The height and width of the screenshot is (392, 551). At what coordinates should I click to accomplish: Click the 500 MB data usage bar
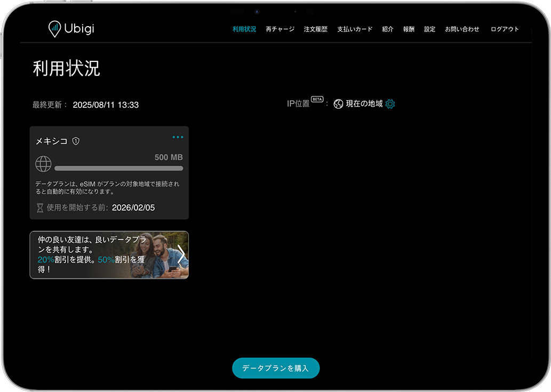pos(118,168)
